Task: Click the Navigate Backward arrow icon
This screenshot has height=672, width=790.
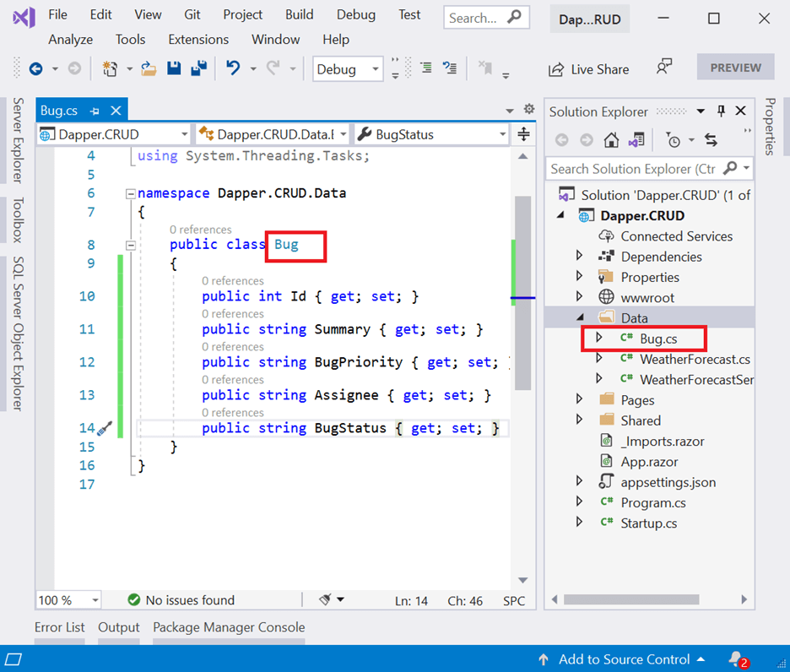Action: (35, 69)
